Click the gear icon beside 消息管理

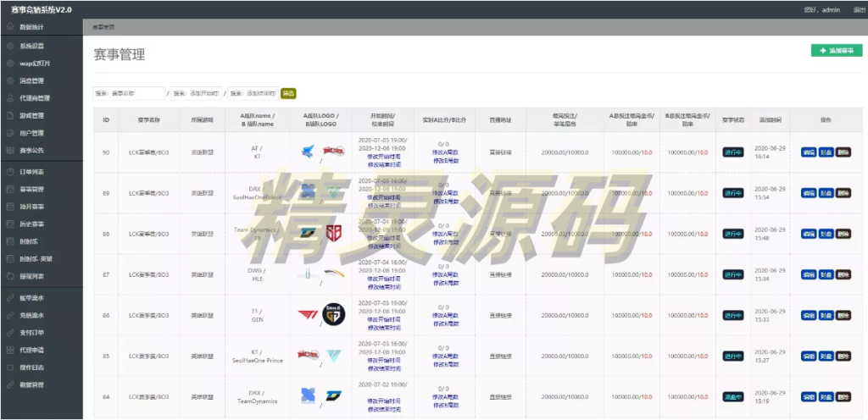pos(10,80)
